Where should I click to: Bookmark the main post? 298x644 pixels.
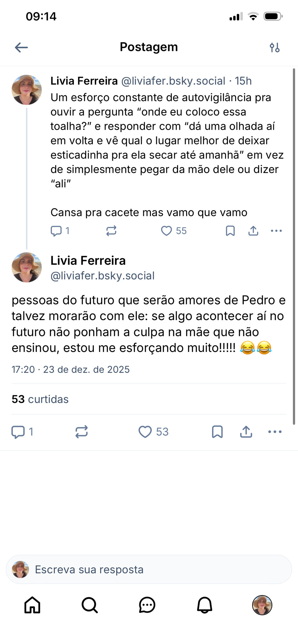pyautogui.click(x=217, y=432)
